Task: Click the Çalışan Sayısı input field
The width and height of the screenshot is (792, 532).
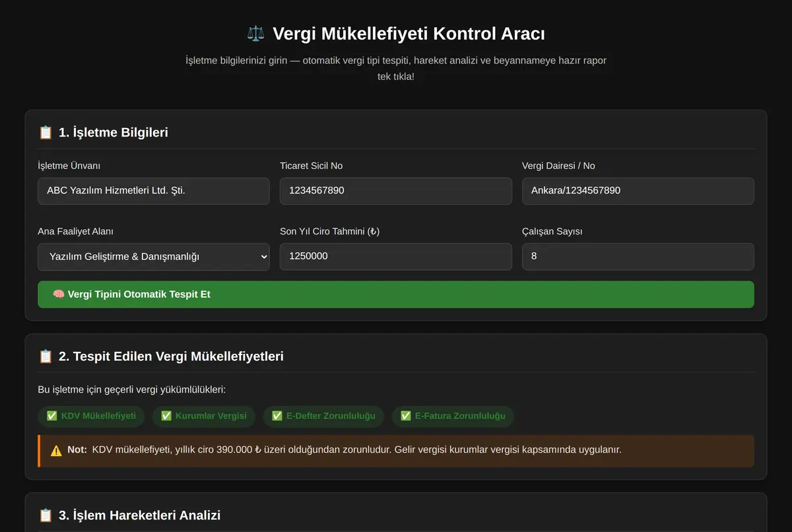Action: 638,257
